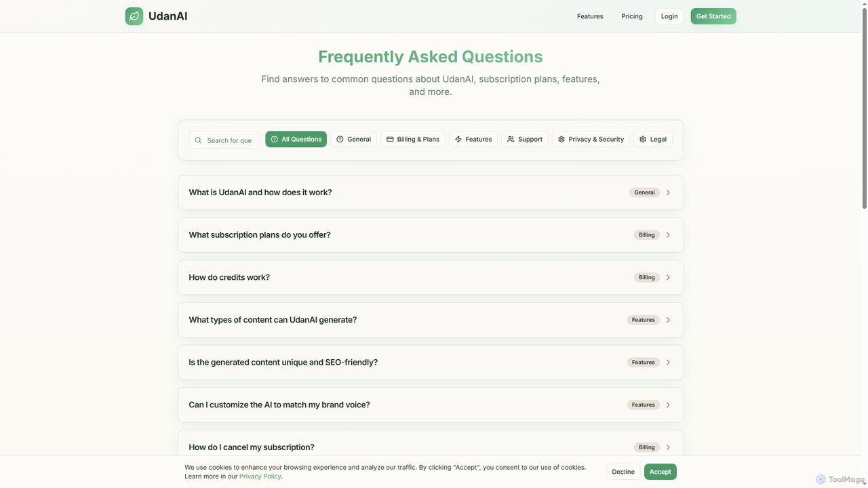Click Features badge on SEO-friendly row
868x488 pixels.
click(x=644, y=363)
